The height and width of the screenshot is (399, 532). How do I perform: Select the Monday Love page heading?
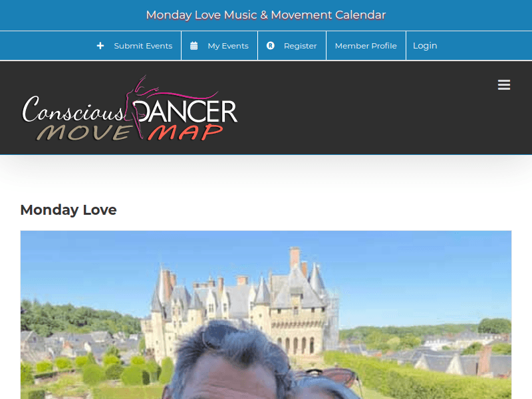coord(68,210)
